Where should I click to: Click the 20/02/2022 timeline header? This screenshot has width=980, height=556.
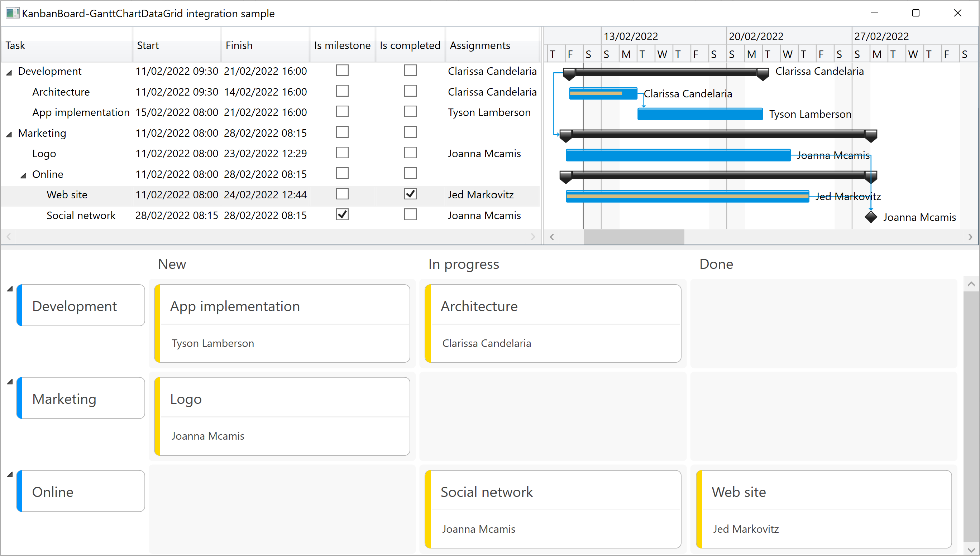[756, 35]
